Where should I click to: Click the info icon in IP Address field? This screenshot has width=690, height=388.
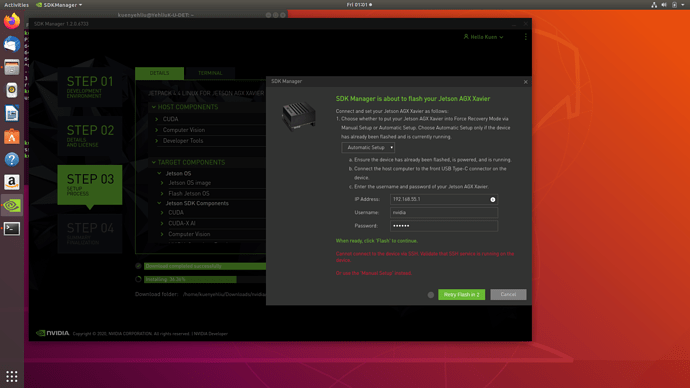pyautogui.click(x=493, y=200)
